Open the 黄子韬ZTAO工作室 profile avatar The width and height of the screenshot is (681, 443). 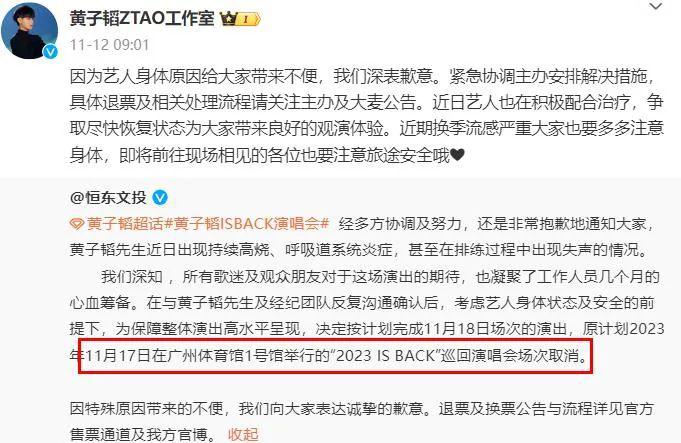click(x=30, y=30)
